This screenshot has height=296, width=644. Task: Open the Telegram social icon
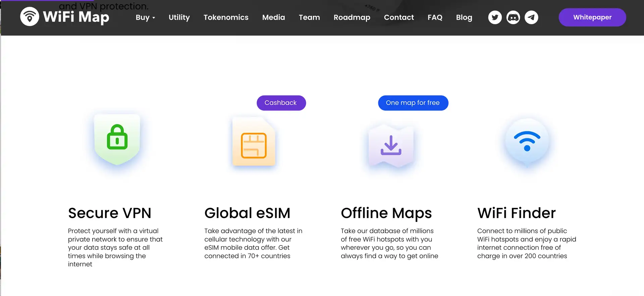coord(531,17)
